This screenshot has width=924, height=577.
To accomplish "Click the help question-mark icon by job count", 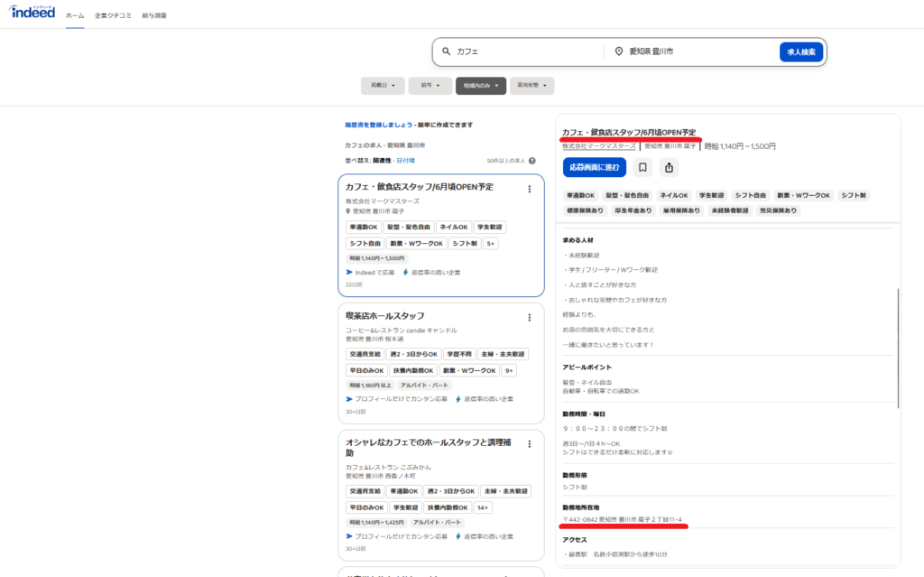I will pyautogui.click(x=532, y=161).
